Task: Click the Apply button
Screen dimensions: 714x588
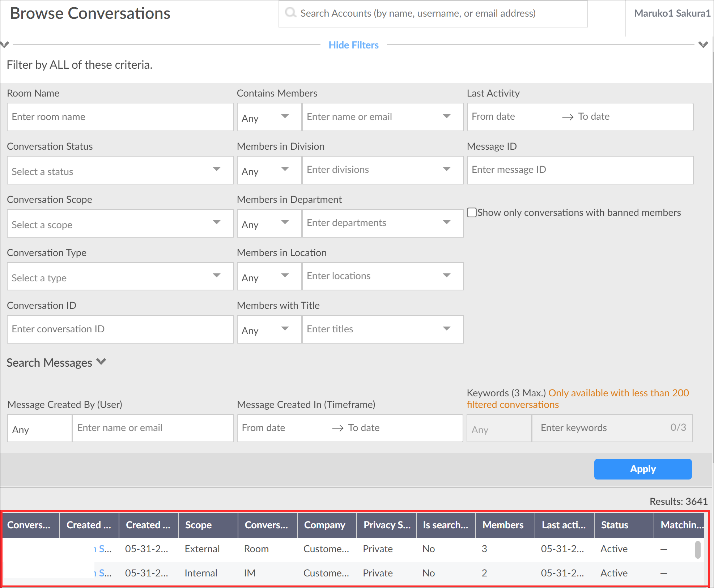Action: tap(642, 469)
